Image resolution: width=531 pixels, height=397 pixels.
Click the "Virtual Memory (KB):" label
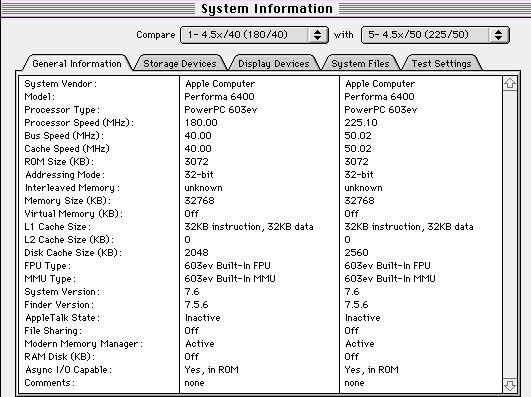[x=73, y=214]
